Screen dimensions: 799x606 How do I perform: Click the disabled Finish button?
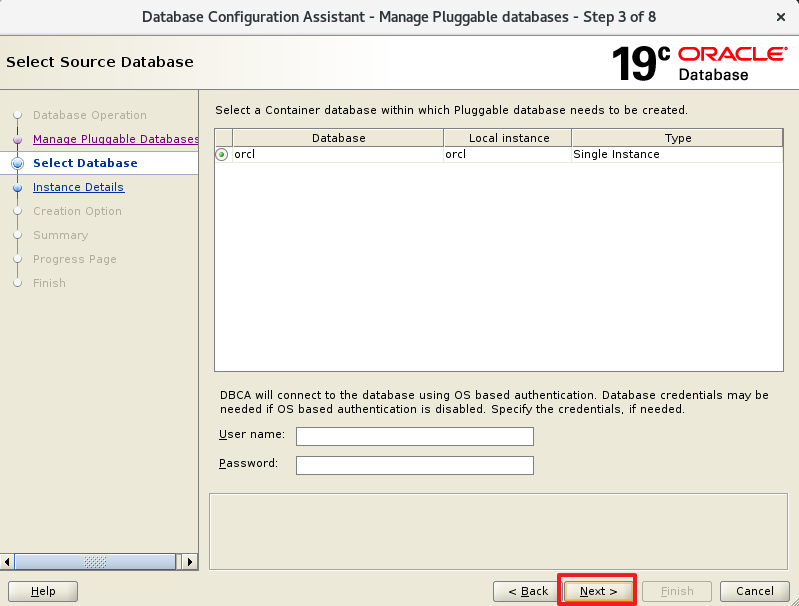[677, 591]
